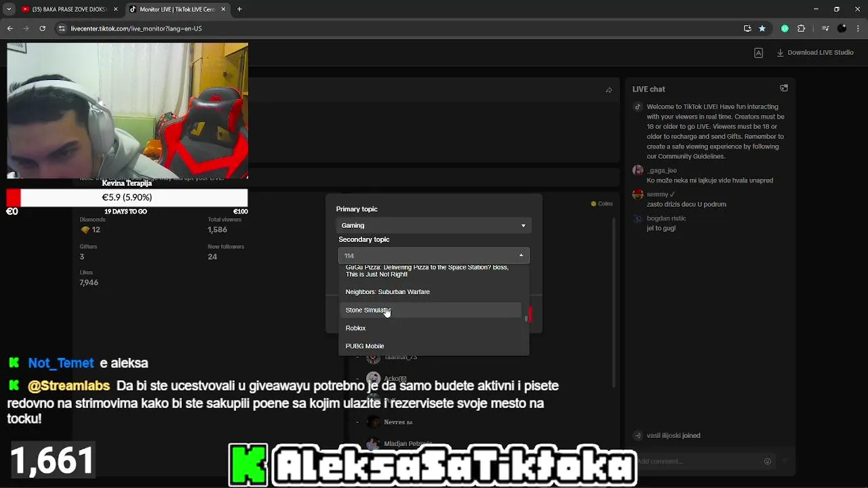868x488 pixels.
Task: Select Stone Simulator topic
Action: 430,310
